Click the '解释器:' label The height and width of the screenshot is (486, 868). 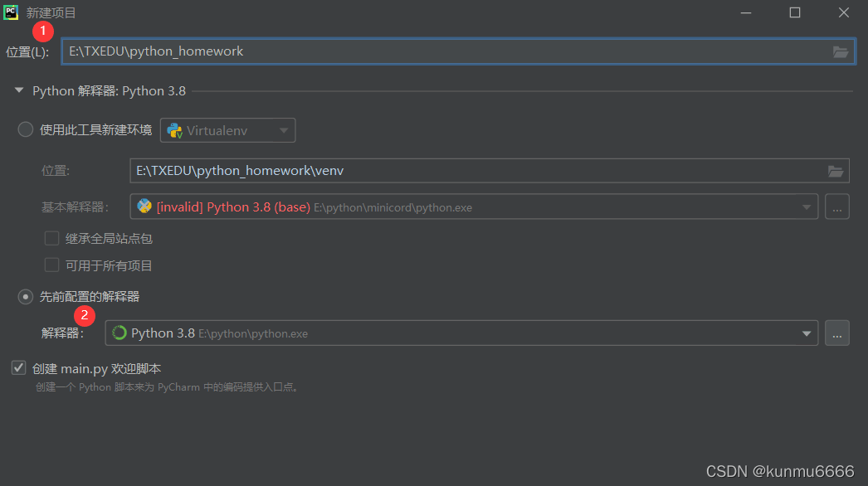(x=62, y=333)
